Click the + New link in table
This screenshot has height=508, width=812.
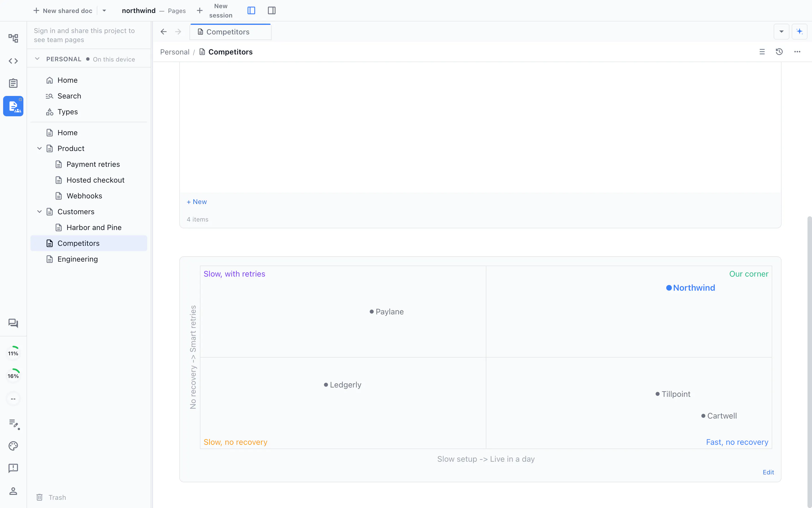197,202
